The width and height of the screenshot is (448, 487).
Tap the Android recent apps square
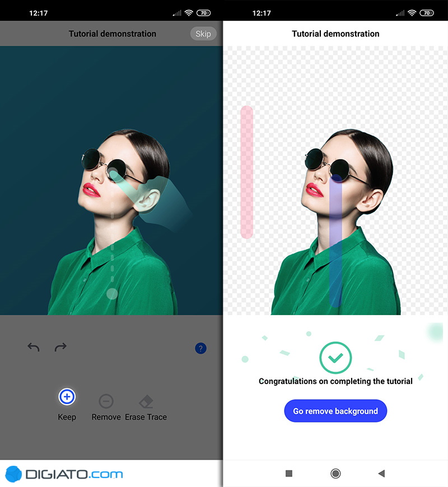point(289,474)
